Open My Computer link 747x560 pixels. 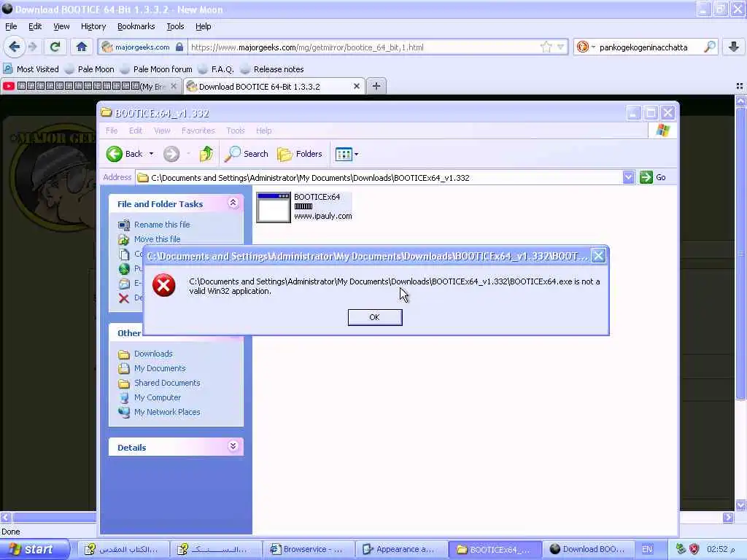pyautogui.click(x=158, y=397)
